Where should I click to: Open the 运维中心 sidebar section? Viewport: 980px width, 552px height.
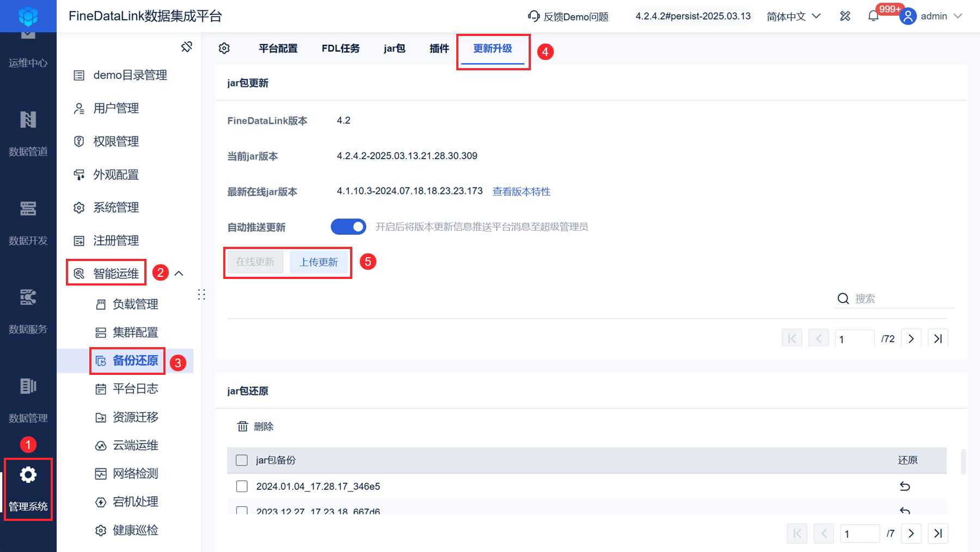tap(28, 49)
